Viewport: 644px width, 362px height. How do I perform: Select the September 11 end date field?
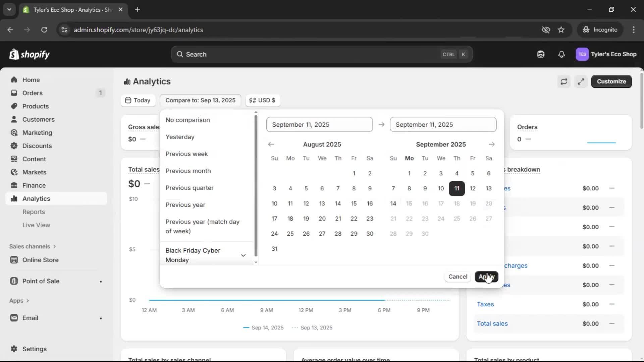click(443, 124)
